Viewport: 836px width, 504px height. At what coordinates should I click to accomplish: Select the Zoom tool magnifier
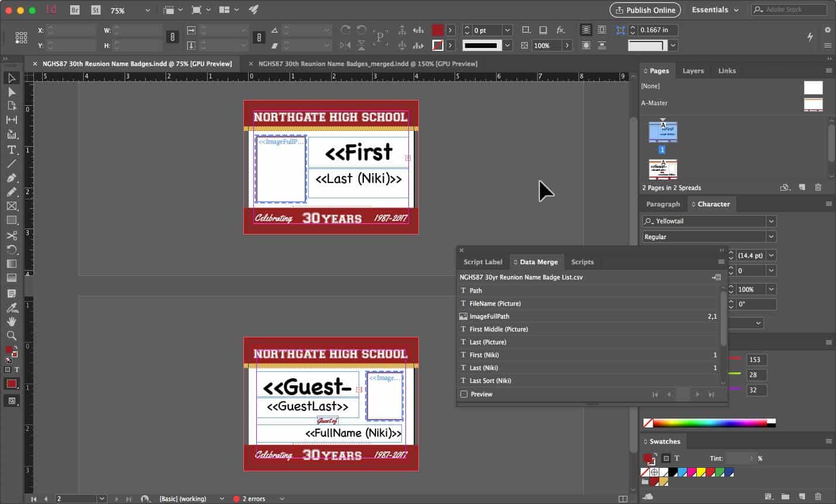[x=12, y=336]
